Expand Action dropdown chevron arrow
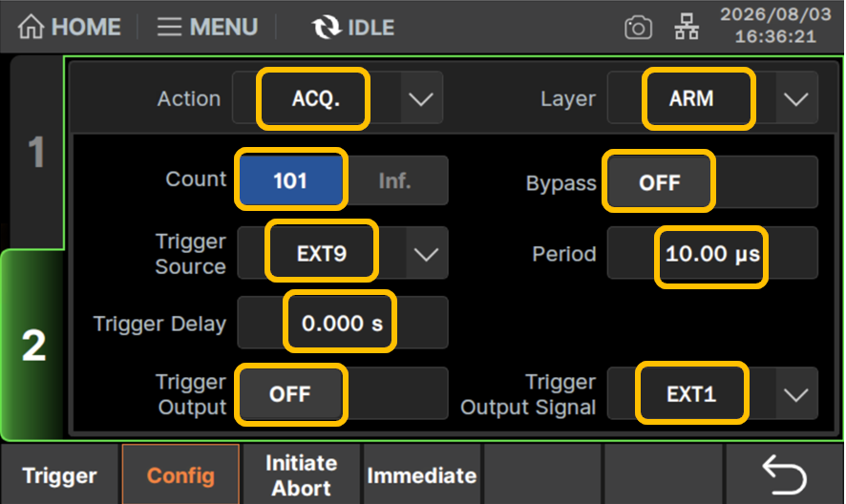 point(421,98)
